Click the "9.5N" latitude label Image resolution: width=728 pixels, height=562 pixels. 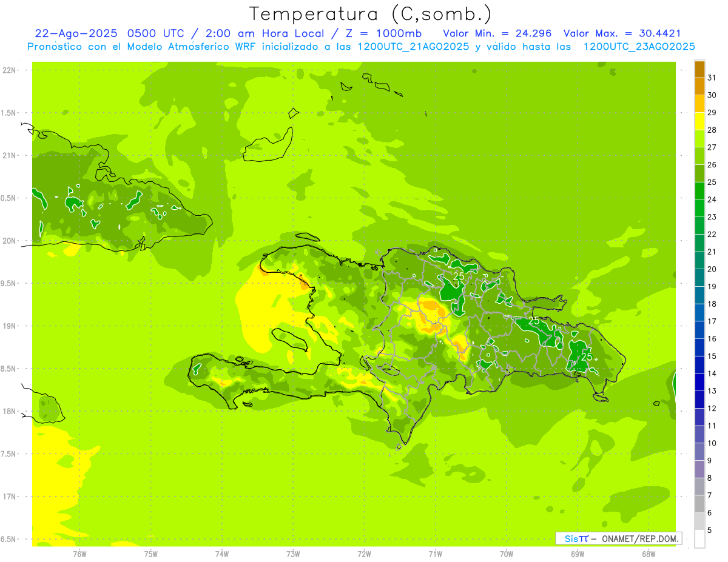coord(9,284)
